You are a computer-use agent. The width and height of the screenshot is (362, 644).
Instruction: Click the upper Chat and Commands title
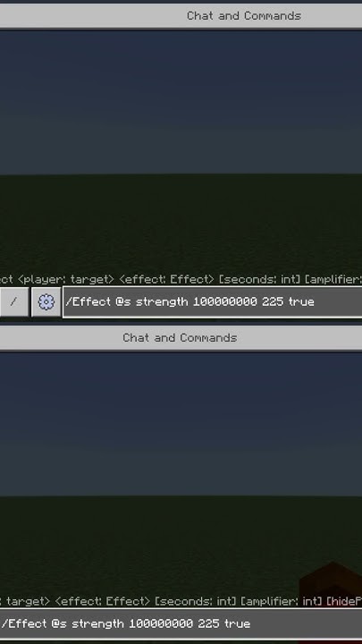coord(244,16)
